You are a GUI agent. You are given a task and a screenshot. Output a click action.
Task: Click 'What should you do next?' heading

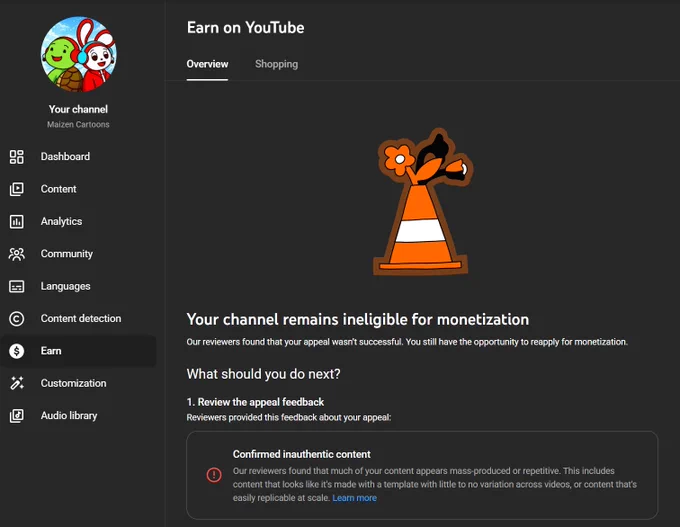[263, 374]
